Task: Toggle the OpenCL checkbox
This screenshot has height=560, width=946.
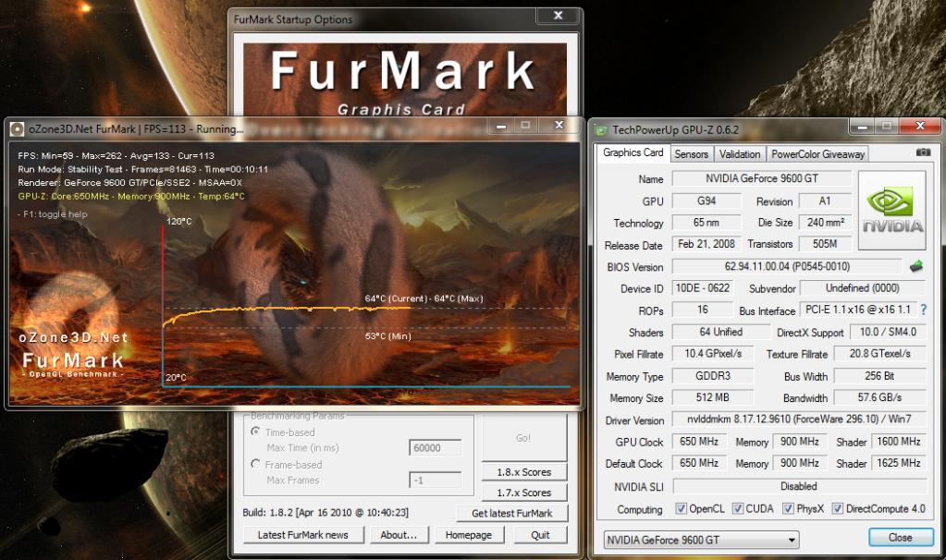Action: (x=682, y=509)
